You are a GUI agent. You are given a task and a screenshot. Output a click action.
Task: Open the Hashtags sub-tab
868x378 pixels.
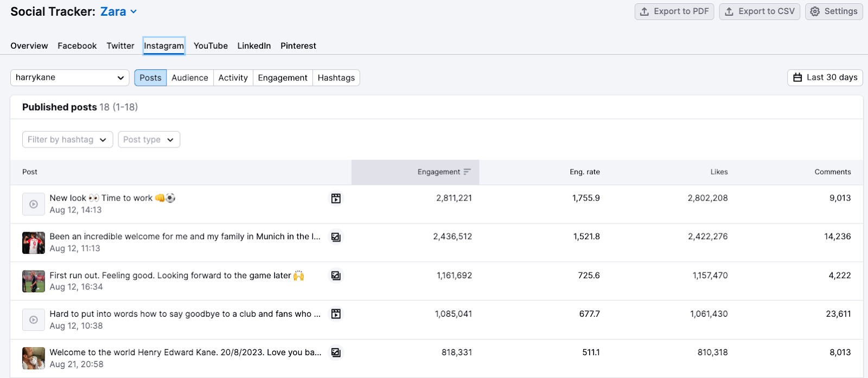pos(336,78)
